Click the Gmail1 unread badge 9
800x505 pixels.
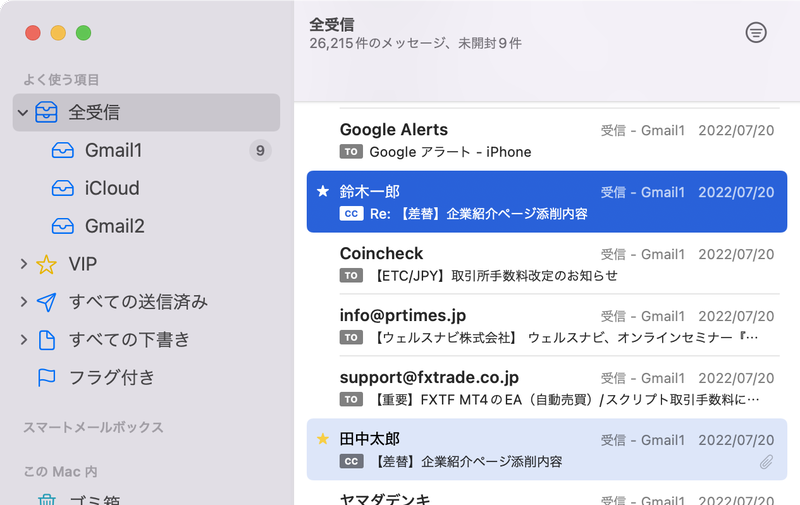coord(260,150)
